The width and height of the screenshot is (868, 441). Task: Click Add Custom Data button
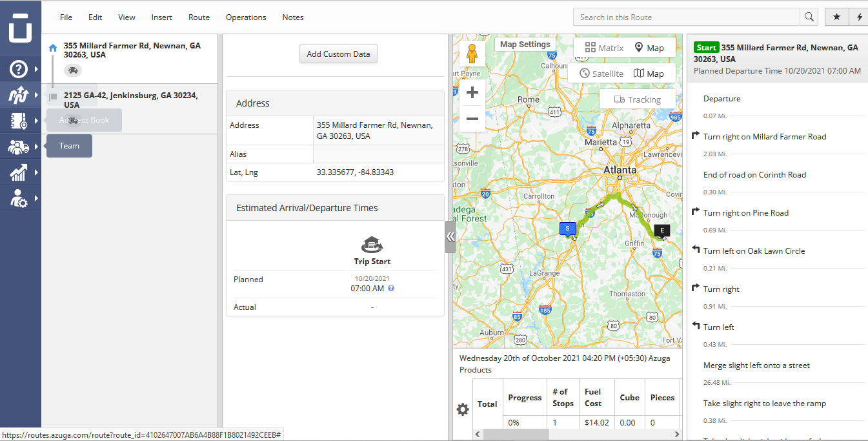[338, 54]
